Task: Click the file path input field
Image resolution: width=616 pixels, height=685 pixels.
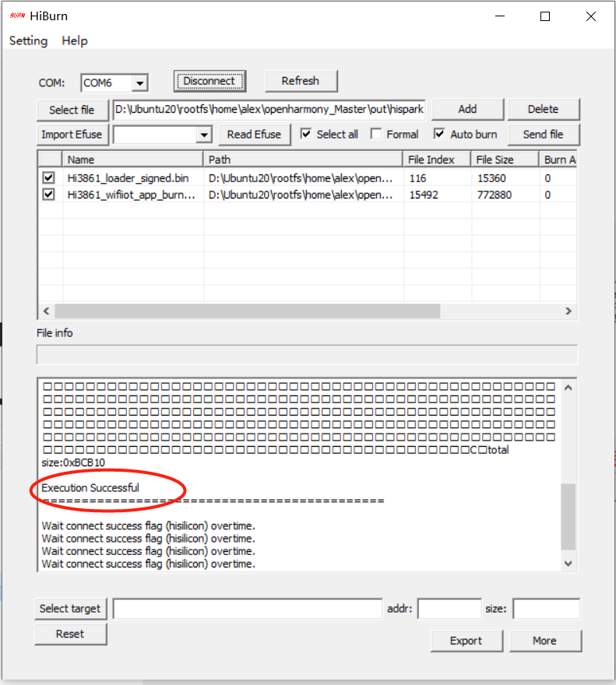Action: [x=269, y=109]
